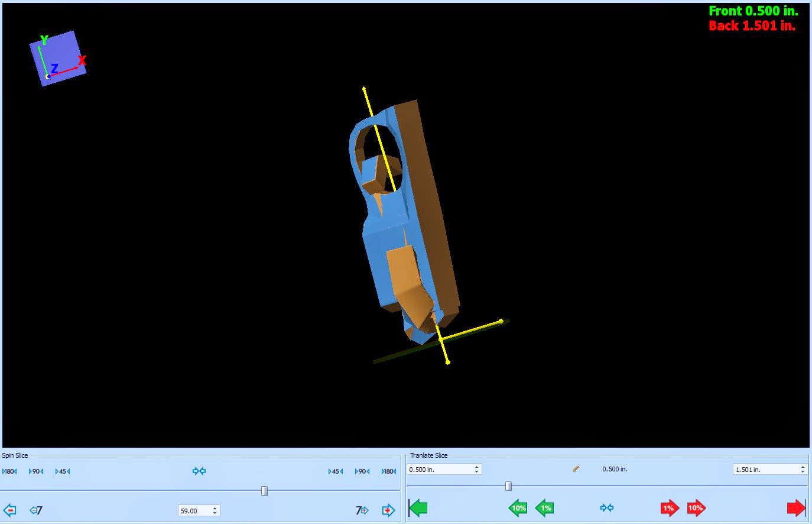Viewport: 812px width, 524px height.
Task: Click the red 10% translate arrow
Action: pos(696,507)
